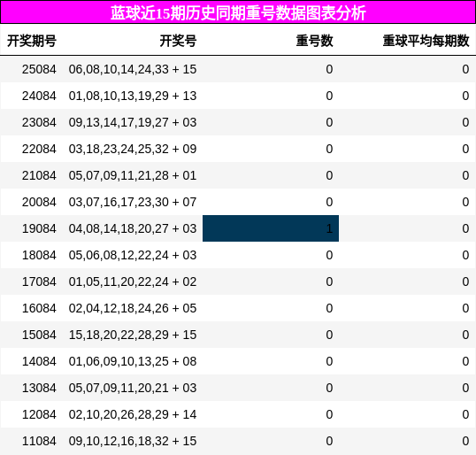Click the title 蓝球近15期历史同期重号数据图表分析
This screenshot has width=476, height=455.
pos(238,13)
